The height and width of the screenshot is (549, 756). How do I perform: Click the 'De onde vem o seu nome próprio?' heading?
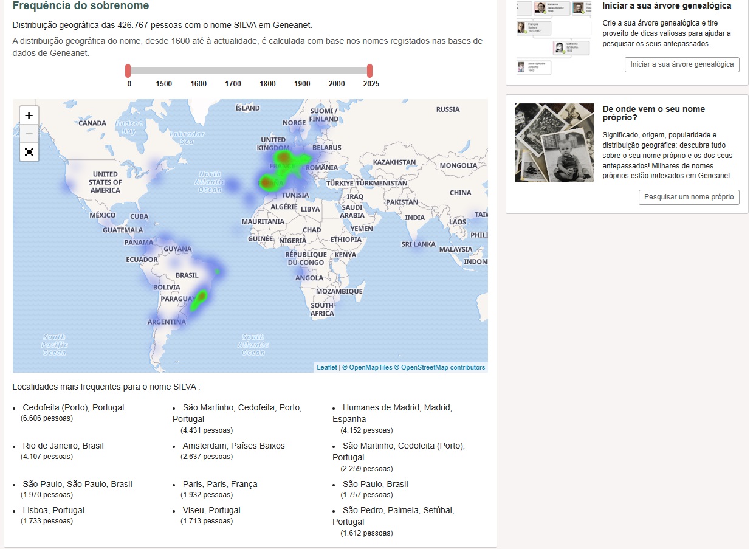pos(654,113)
